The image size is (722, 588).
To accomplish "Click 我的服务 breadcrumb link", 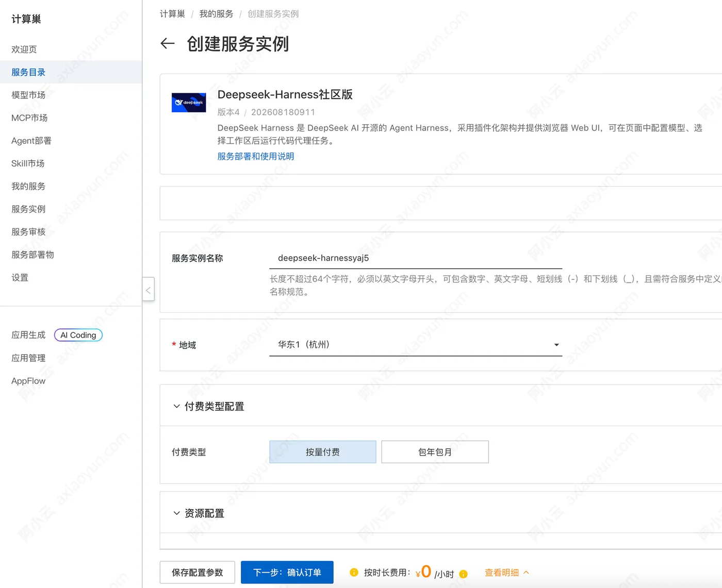I will pyautogui.click(x=216, y=14).
